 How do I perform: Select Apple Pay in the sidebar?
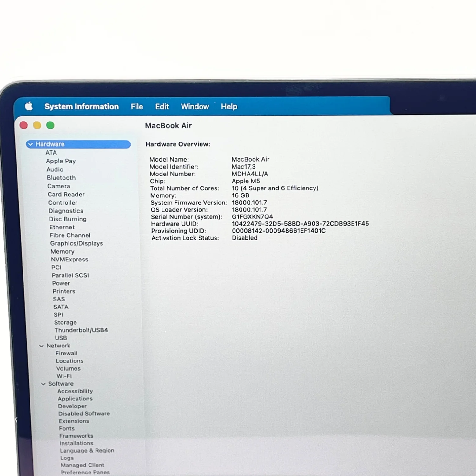click(61, 161)
